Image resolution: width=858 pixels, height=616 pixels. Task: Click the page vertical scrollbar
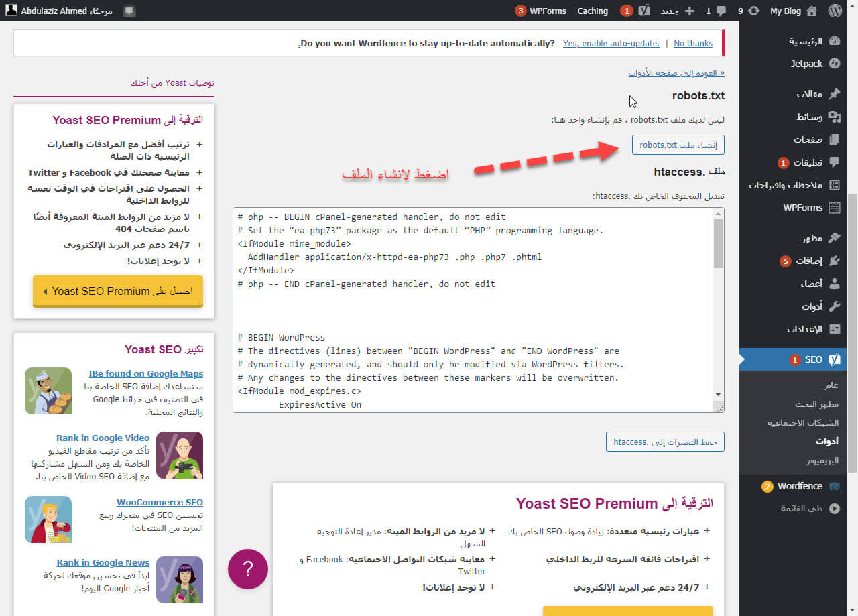pos(853,332)
